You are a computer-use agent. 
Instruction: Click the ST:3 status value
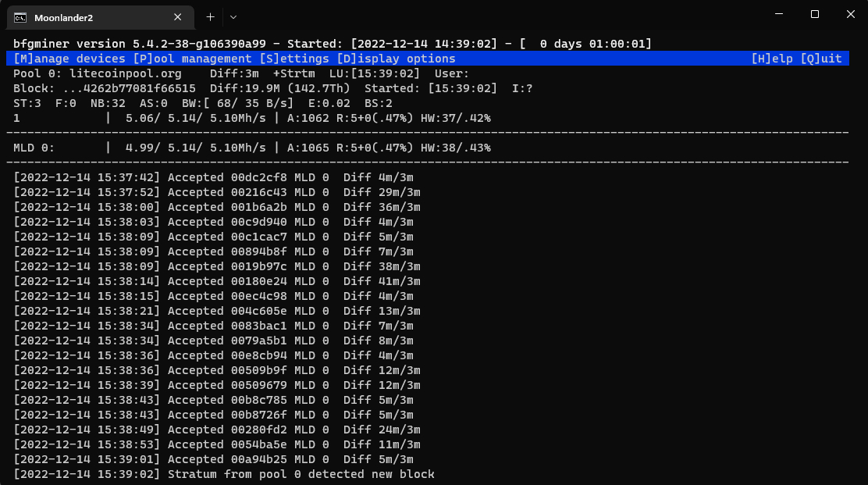(27, 104)
